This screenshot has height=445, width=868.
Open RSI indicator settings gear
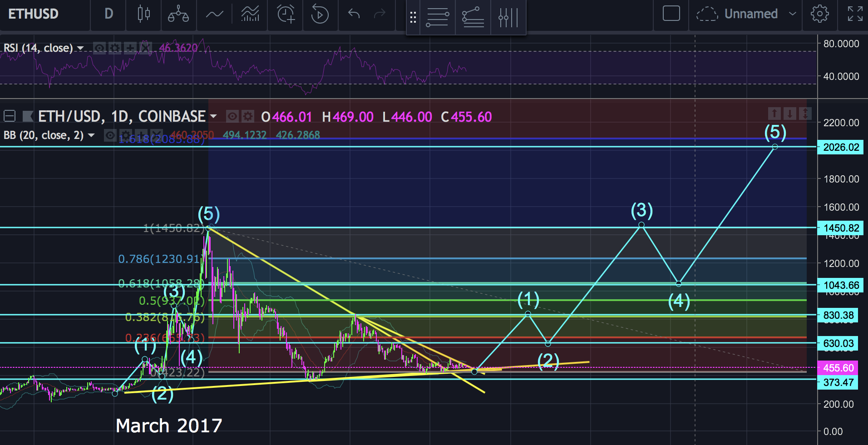[115, 48]
